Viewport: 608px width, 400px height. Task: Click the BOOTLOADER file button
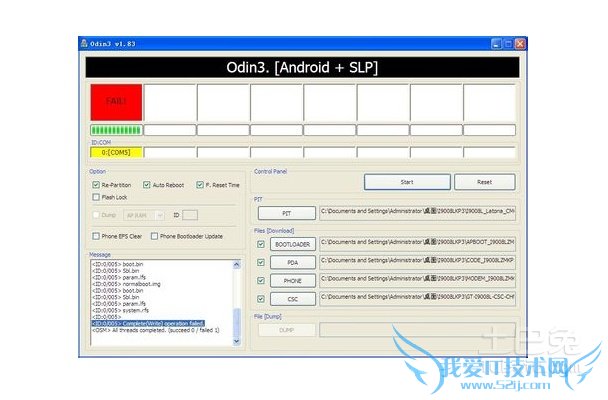tap(293, 244)
